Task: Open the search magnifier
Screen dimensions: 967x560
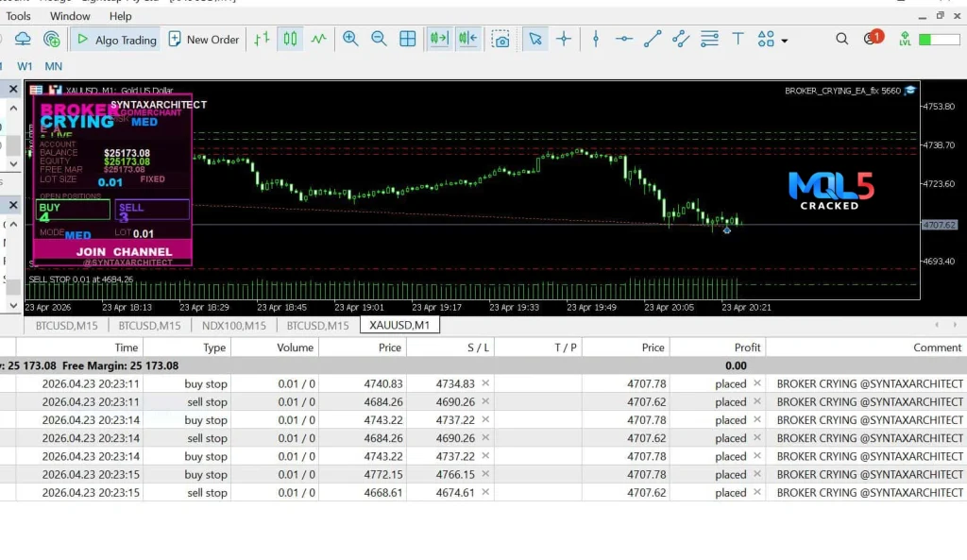Action: pos(841,40)
